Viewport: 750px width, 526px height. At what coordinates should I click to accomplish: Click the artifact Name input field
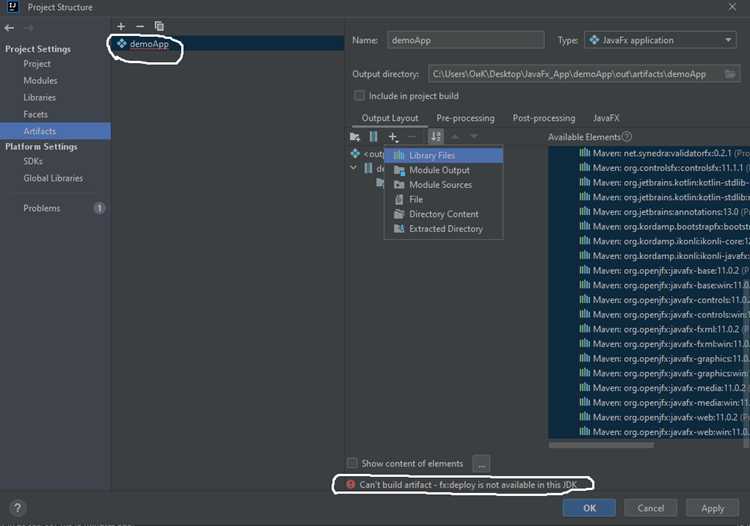(466, 40)
